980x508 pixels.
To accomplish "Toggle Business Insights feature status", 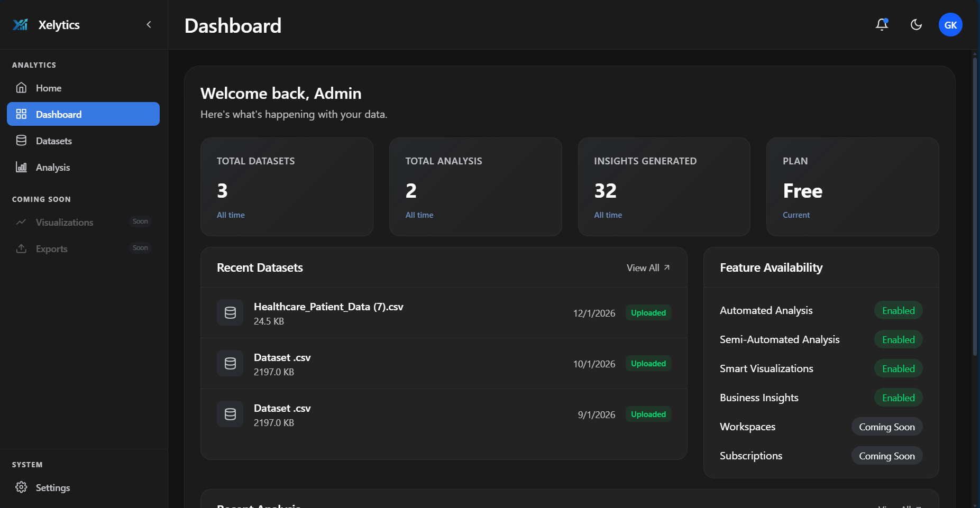I will (x=898, y=398).
